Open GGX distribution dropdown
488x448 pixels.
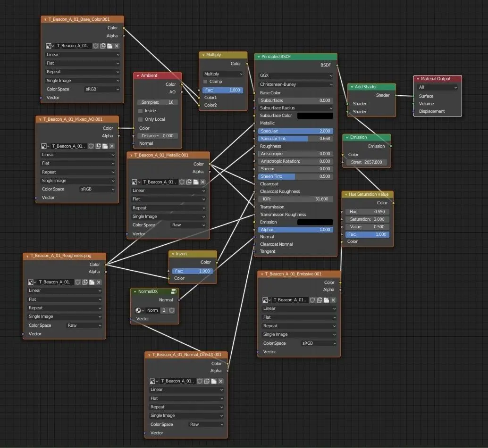click(295, 75)
